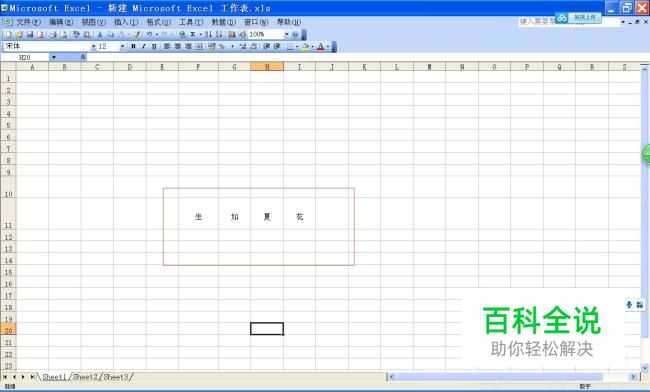Image resolution: width=650 pixels, height=392 pixels.
Task: Center align text
Action: coord(177,46)
